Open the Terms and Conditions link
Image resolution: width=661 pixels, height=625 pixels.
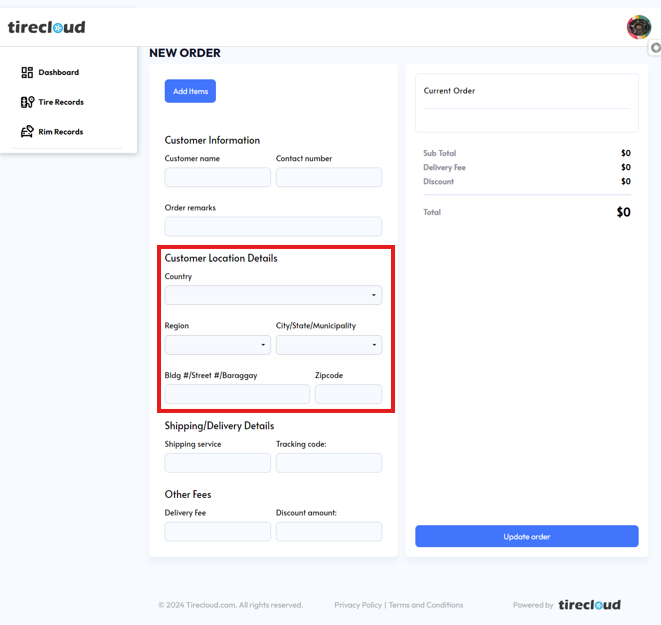(426, 605)
